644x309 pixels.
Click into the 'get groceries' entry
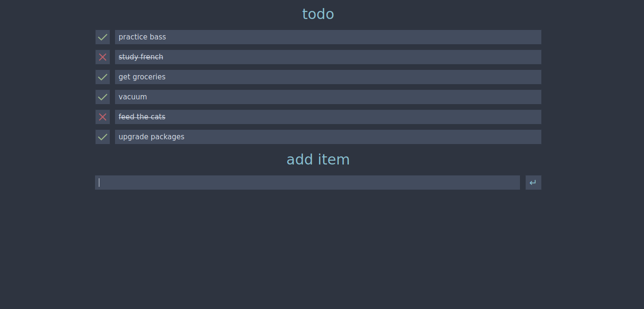click(328, 77)
